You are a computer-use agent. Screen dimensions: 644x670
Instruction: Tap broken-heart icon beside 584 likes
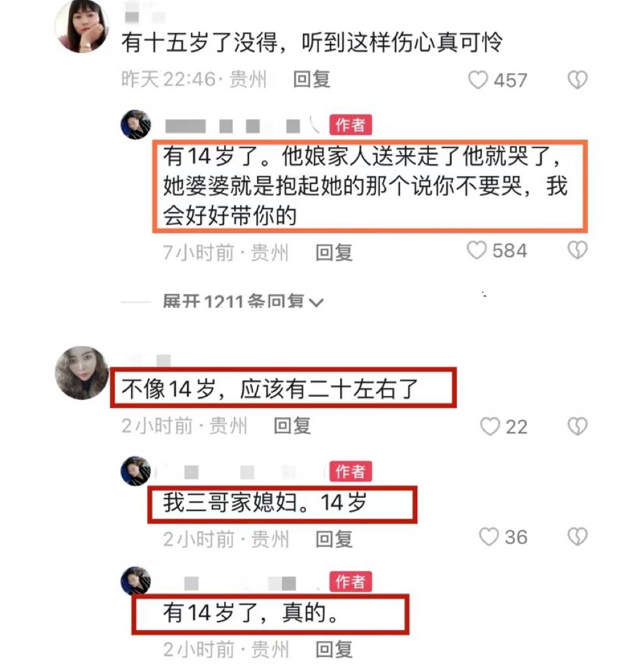point(577,251)
